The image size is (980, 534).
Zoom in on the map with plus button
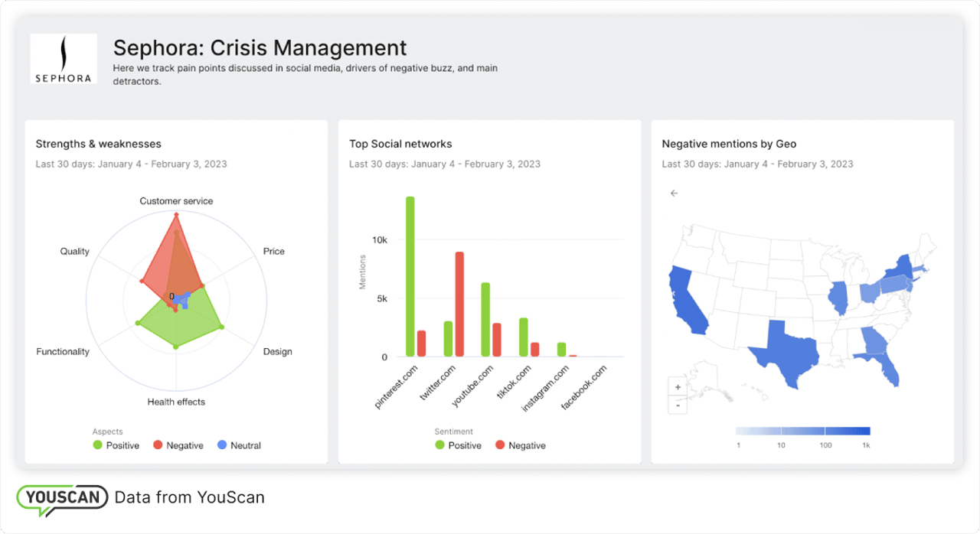[x=678, y=387]
